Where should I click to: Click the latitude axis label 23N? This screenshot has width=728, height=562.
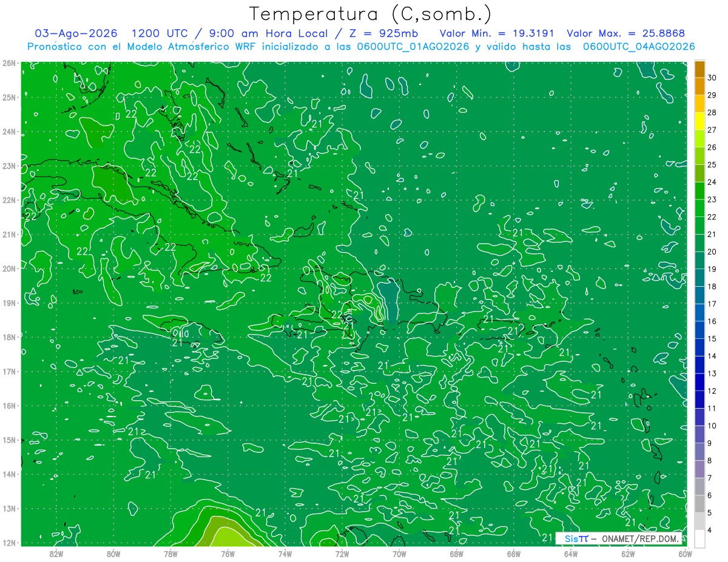pos(9,166)
